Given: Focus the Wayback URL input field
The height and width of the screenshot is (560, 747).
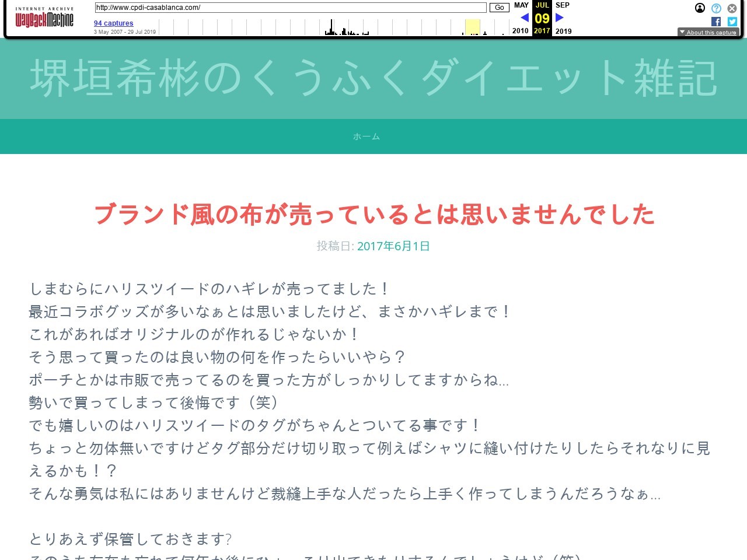Looking at the screenshot, I should pos(290,8).
